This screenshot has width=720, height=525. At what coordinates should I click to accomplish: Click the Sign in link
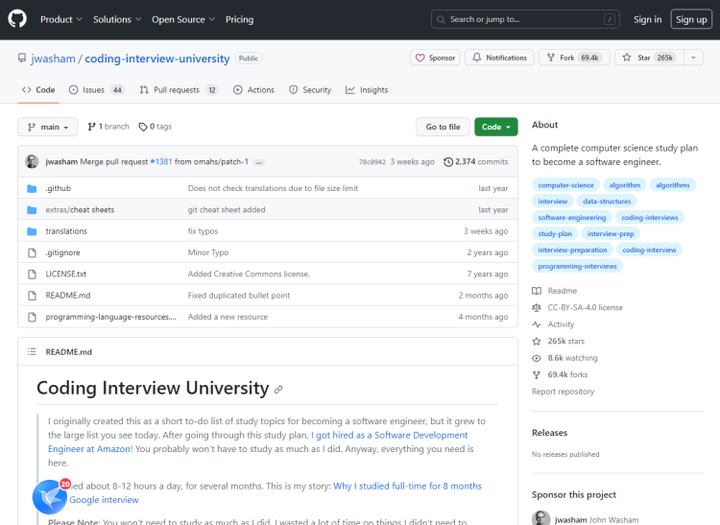647,19
